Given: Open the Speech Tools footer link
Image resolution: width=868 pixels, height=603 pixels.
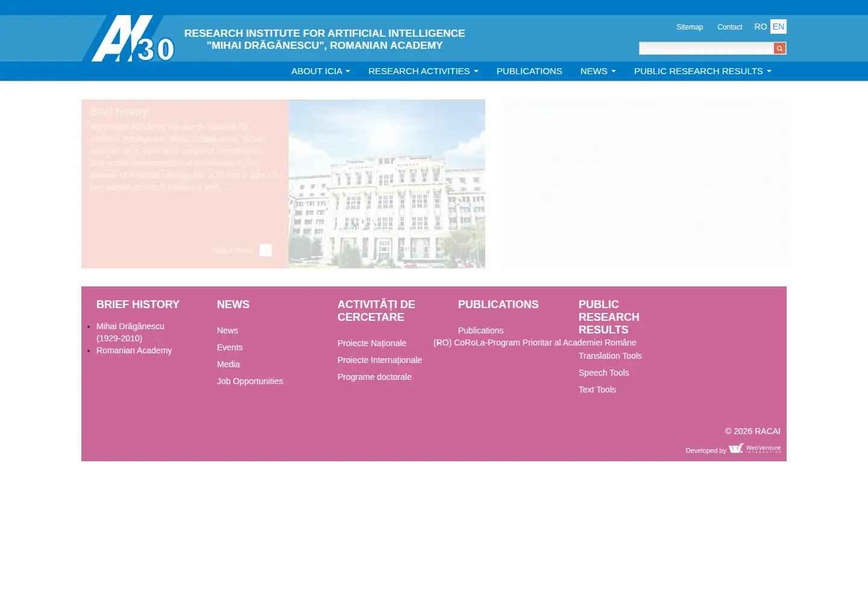Looking at the screenshot, I should 604,373.
